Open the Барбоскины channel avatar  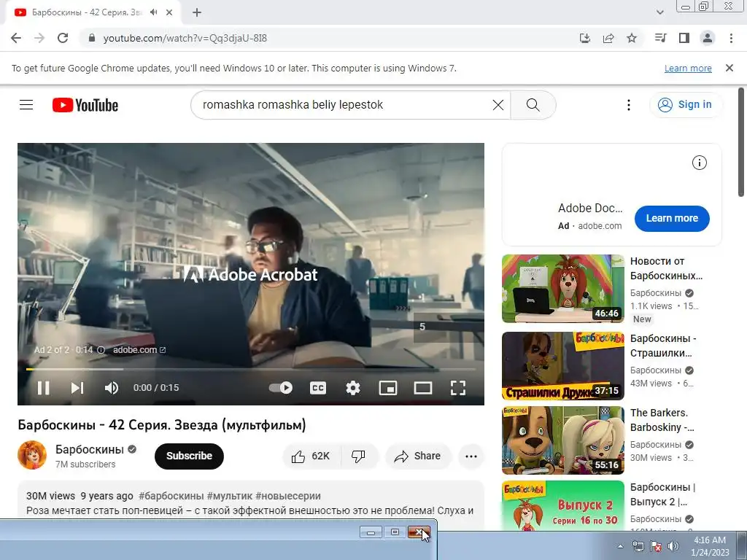[32, 455]
